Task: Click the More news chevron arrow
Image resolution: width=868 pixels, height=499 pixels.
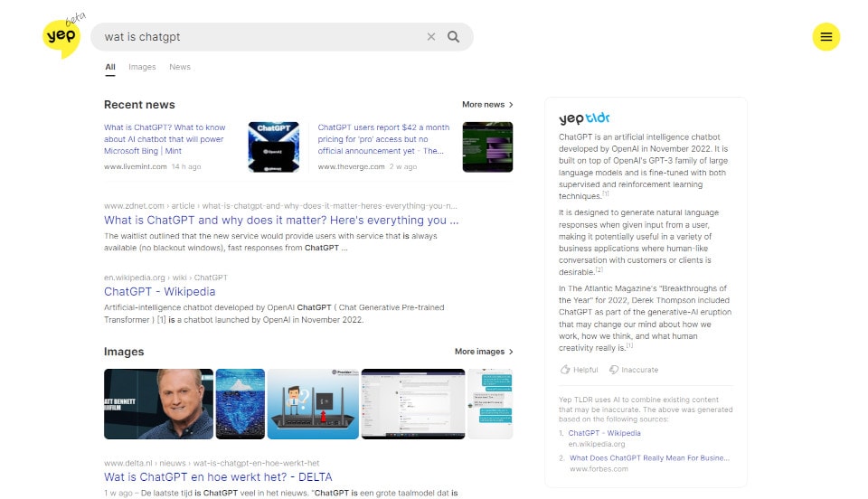Action: 511,105
